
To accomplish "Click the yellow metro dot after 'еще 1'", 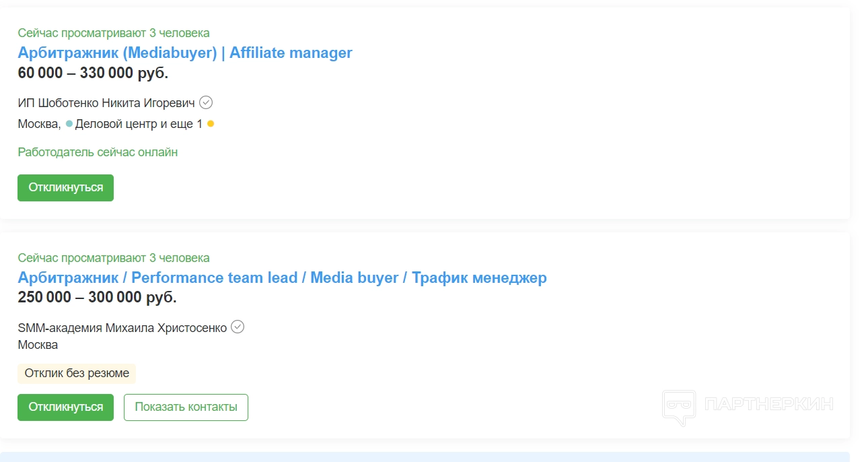I will (211, 124).
